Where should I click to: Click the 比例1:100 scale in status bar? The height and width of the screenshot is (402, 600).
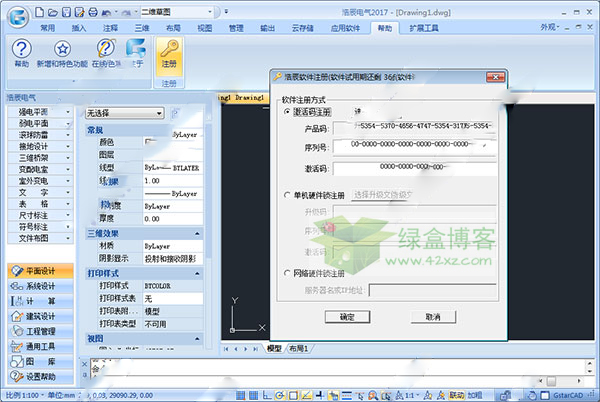pyautogui.click(x=22, y=395)
